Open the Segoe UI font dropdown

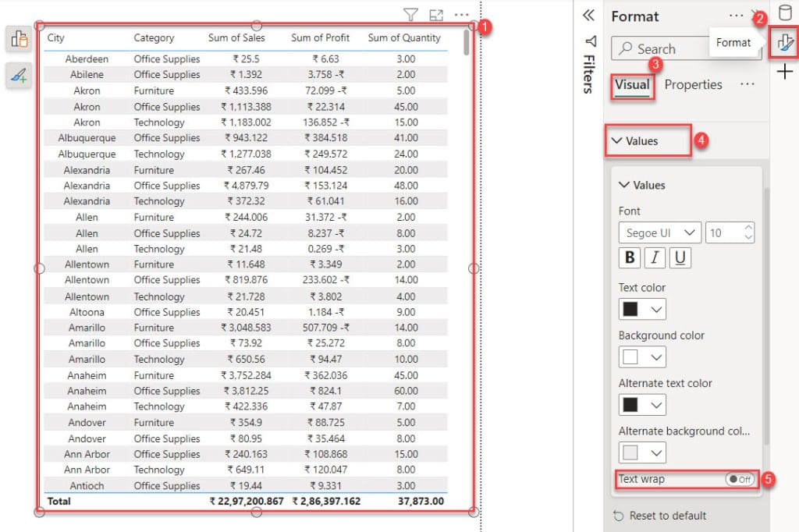660,233
